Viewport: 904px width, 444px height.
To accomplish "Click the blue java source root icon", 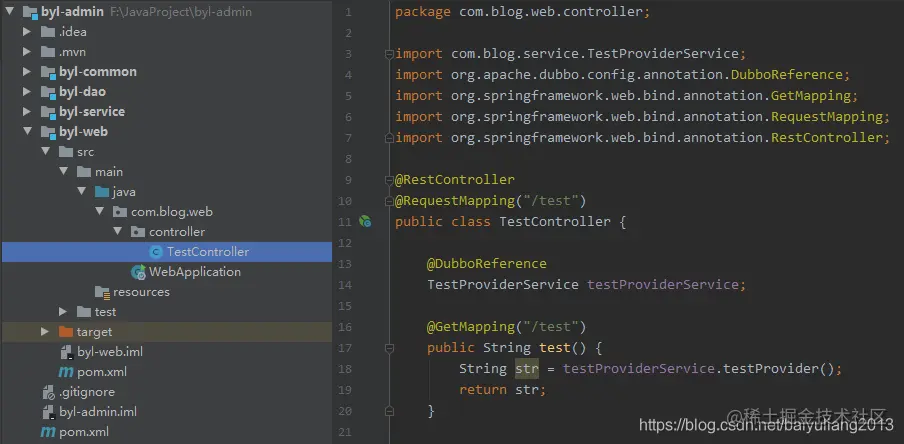I will tap(102, 191).
